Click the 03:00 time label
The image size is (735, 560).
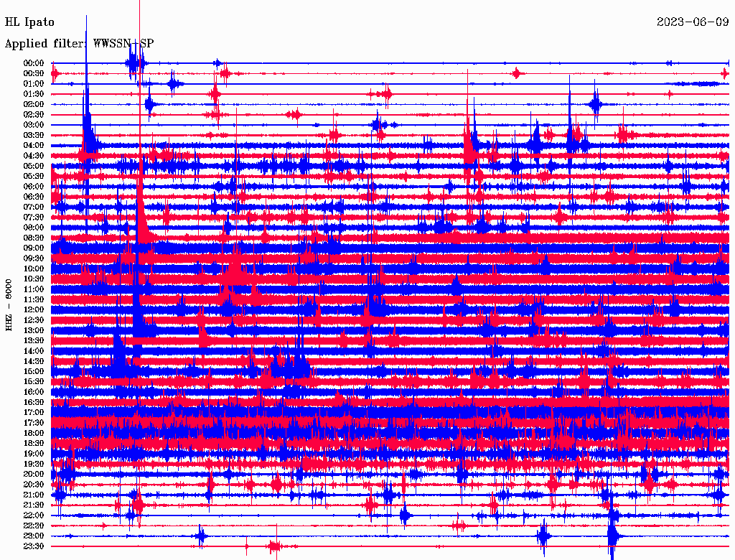point(34,125)
